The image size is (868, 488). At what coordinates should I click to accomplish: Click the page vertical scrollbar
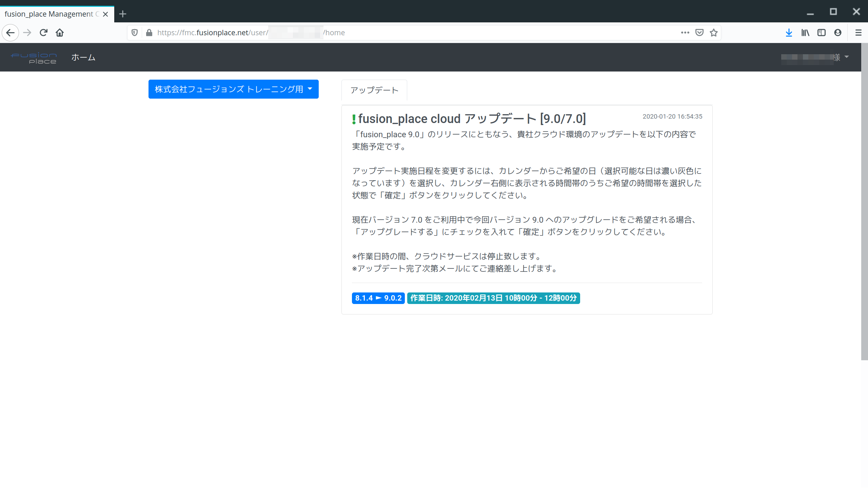(865, 201)
